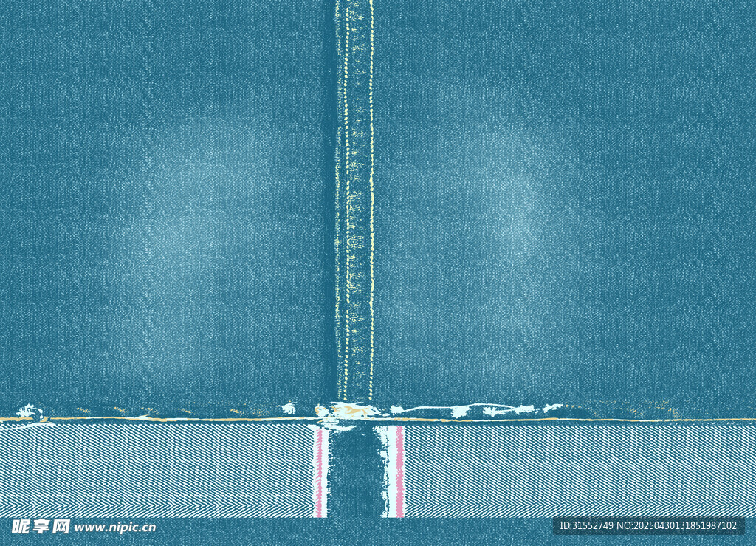Click the ID:31552749 text label
Image resolution: width=756 pixels, height=546 pixels.
click(585, 526)
